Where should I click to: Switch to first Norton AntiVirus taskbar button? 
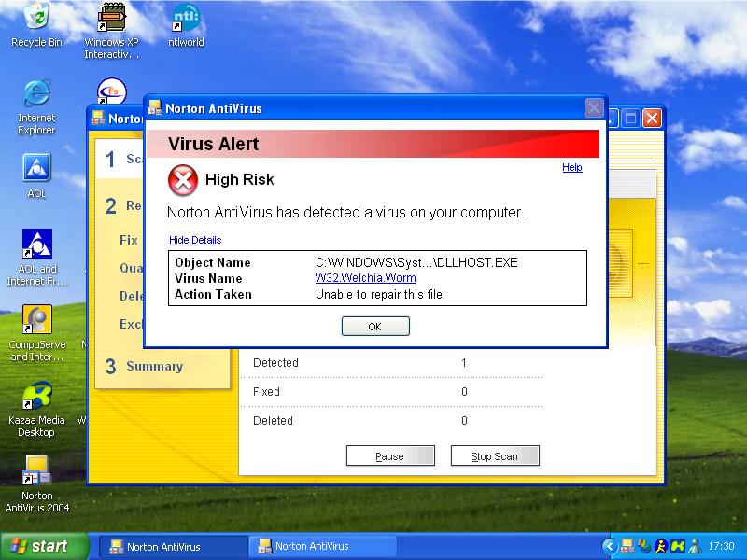click(173, 547)
